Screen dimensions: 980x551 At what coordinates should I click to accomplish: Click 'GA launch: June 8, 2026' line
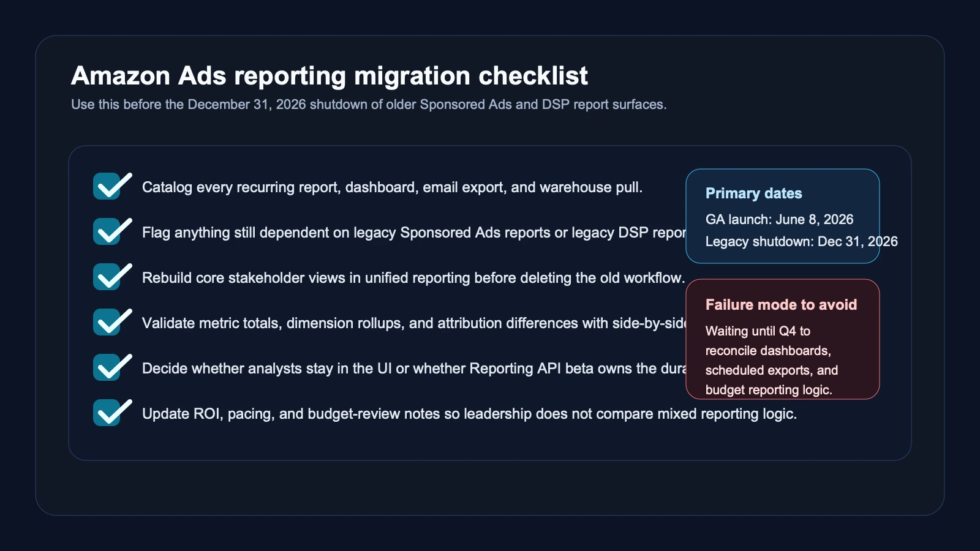(x=779, y=219)
